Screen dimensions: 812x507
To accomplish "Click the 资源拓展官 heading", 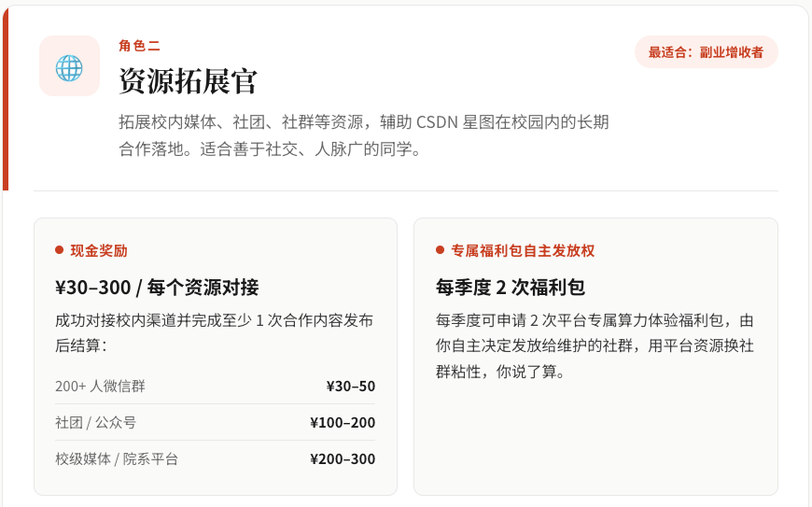I will click(188, 81).
